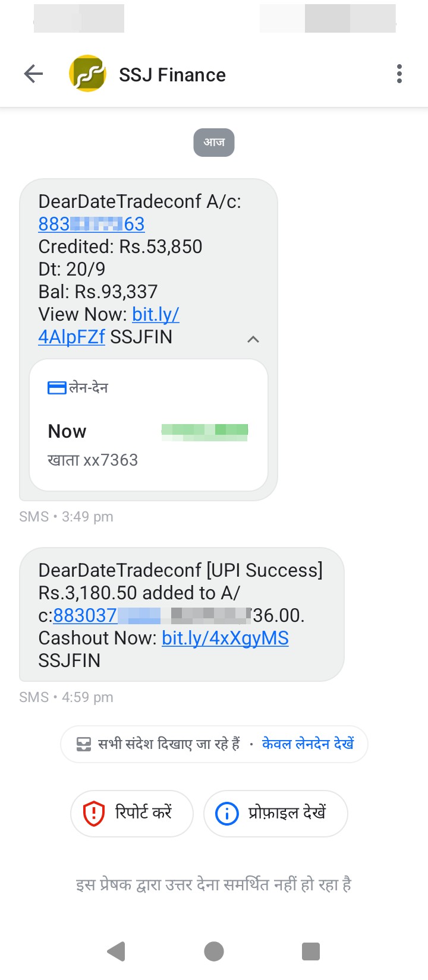The height and width of the screenshot is (980, 428).
Task: Tap the linked account number starting 883
Action: (x=92, y=224)
